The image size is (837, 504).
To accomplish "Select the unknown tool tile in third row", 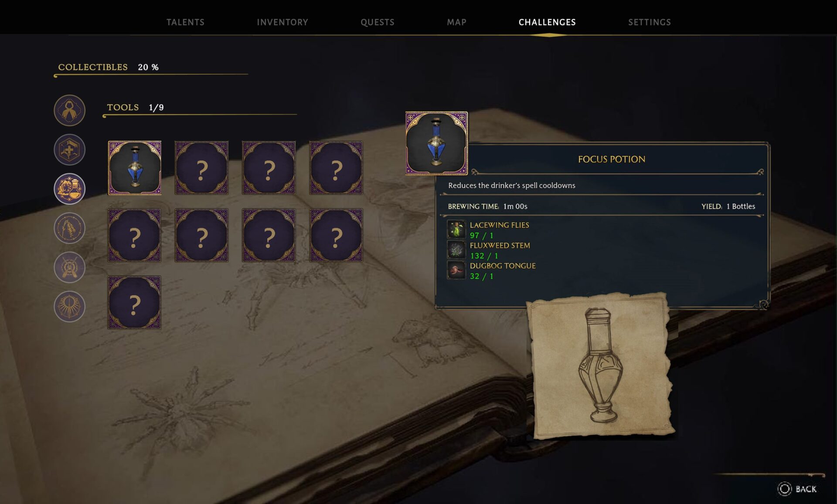I will (x=135, y=302).
